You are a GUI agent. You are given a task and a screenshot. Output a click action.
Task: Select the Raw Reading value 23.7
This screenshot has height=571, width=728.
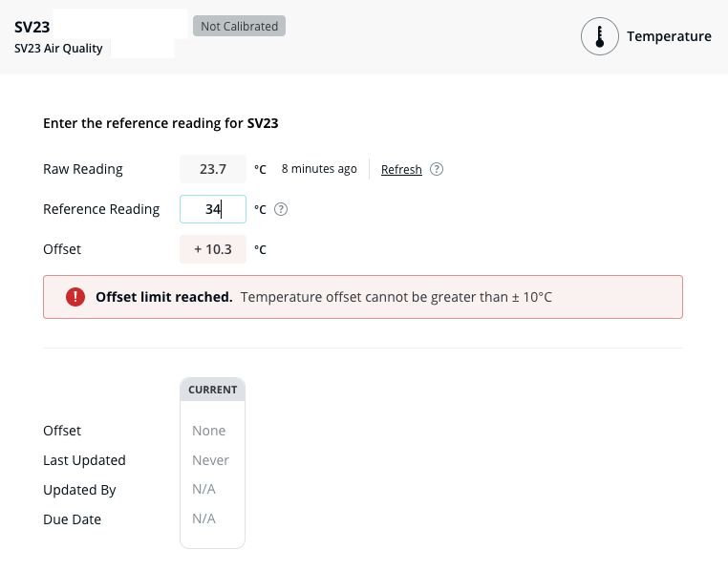pyautogui.click(x=212, y=169)
